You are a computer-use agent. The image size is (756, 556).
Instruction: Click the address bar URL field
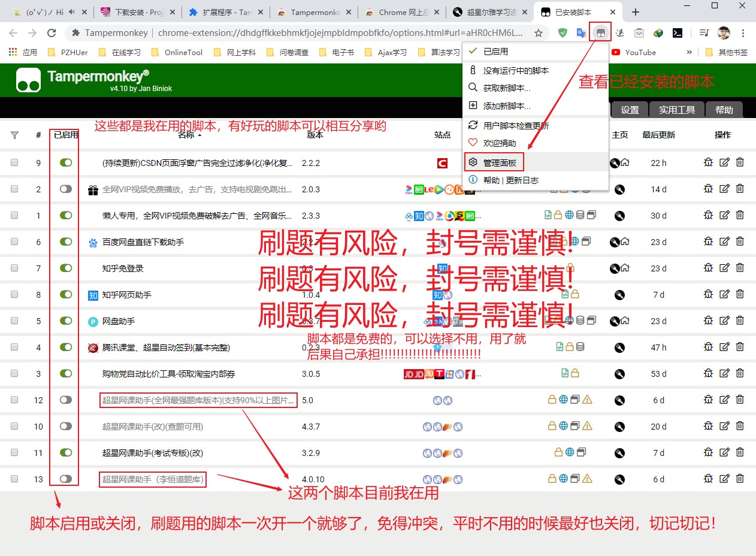point(306,33)
